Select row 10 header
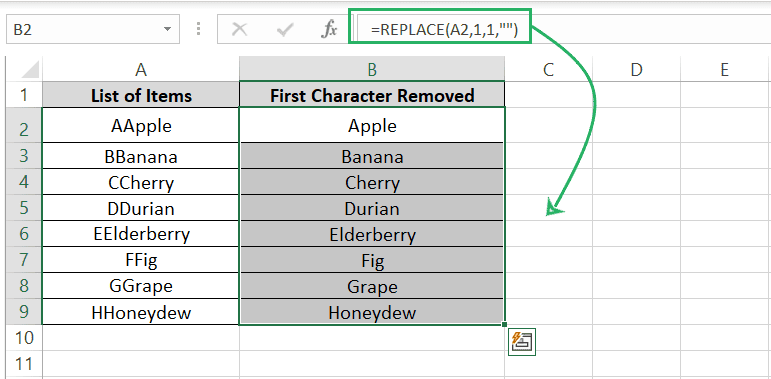Screen dimensions: 771x379 pyautogui.click(x=24, y=338)
